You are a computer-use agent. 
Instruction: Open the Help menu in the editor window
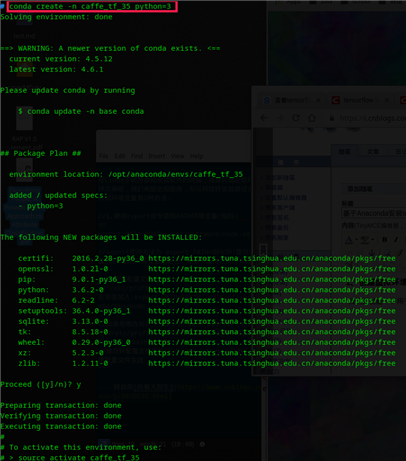(196, 156)
